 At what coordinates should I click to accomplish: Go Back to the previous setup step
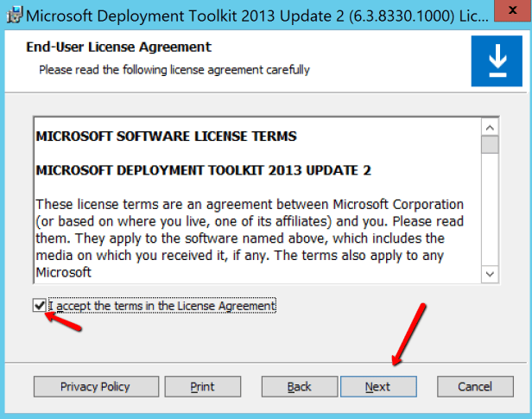point(299,386)
